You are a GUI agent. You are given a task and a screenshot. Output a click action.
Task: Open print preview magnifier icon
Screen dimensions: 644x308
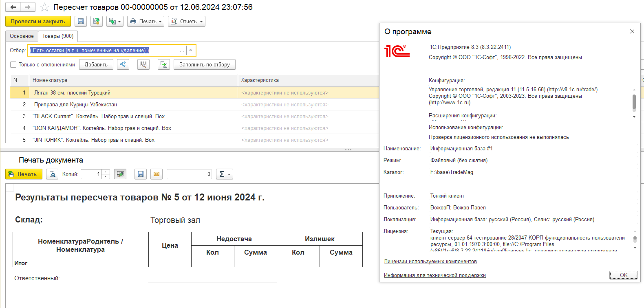[52, 174]
